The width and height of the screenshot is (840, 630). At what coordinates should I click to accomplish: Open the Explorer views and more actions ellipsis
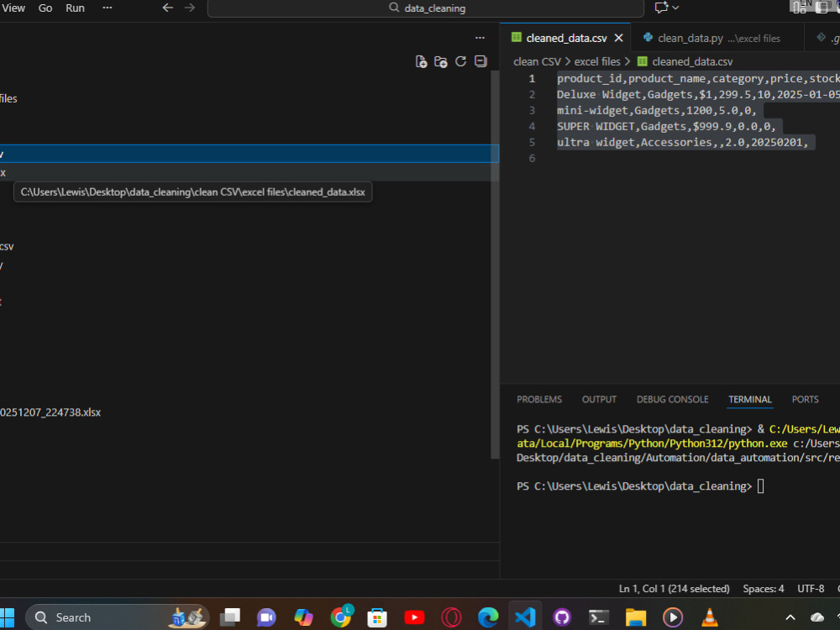[480, 38]
